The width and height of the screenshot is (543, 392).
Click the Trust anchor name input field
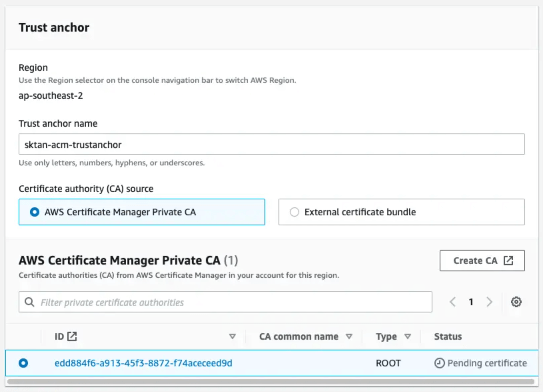coord(271,144)
